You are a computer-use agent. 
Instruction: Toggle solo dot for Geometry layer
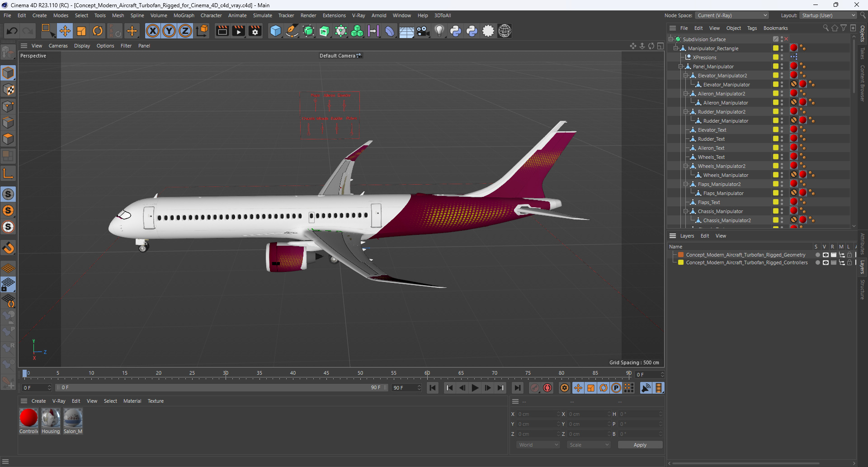817,255
